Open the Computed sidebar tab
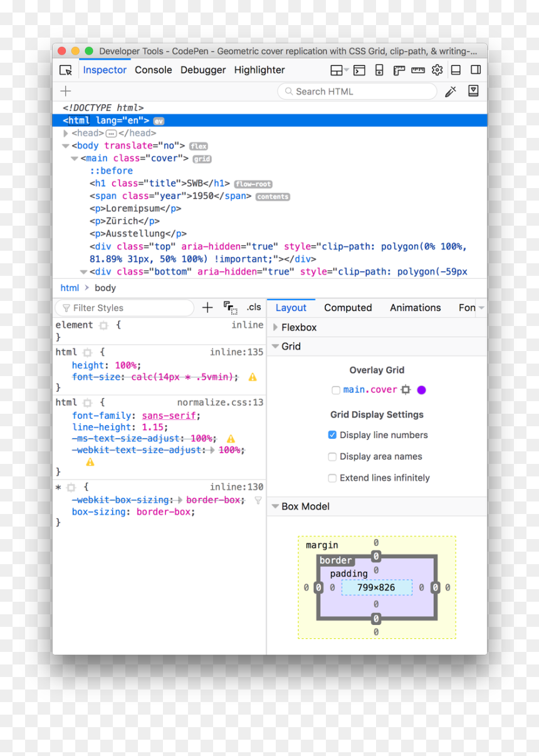Image resolution: width=539 pixels, height=756 pixels. point(348,308)
